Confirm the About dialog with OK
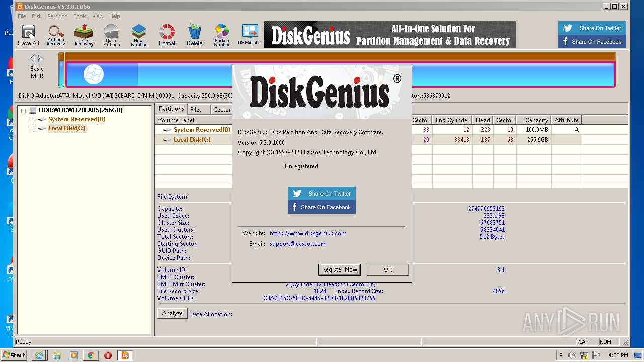The image size is (644, 362). [x=387, y=269]
